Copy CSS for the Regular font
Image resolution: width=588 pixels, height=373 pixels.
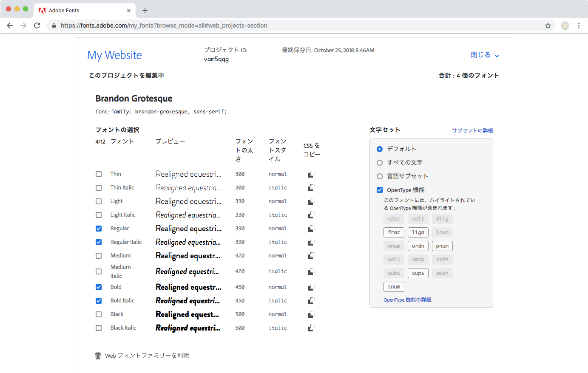pyautogui.click(x=312, y=229)
